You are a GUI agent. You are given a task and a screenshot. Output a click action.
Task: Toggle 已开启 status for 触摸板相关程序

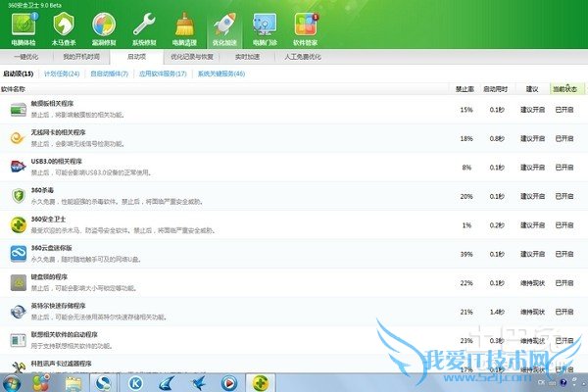pos(564,110)
